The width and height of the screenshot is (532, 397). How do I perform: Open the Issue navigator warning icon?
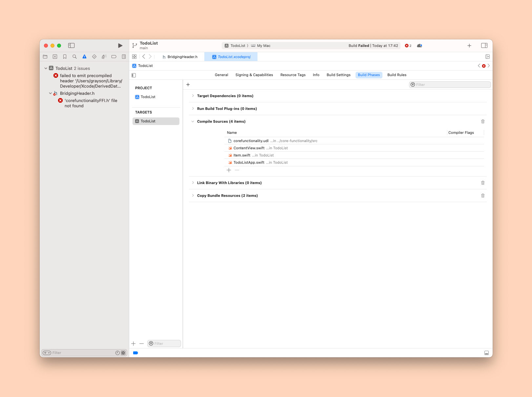tap(84, 57)
